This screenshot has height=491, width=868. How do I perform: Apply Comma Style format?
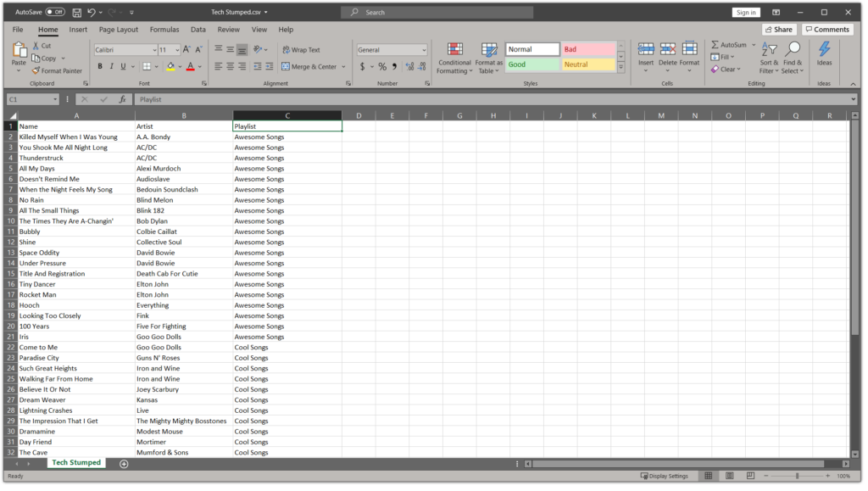[x=395, y=66]
